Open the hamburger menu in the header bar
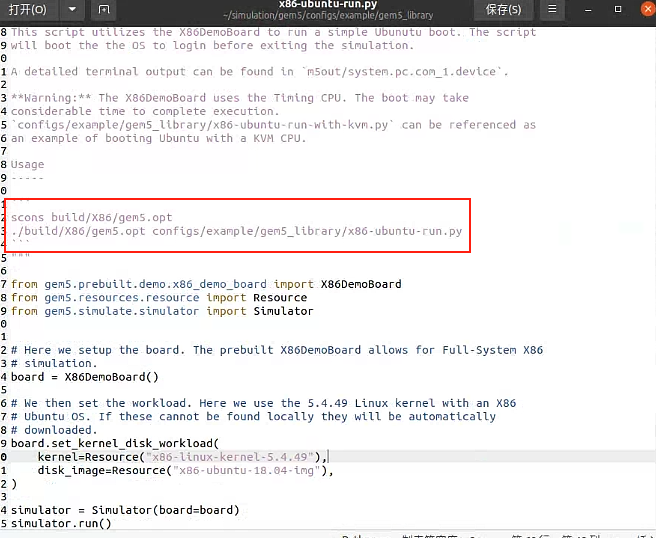The image size is (656, 538). 552,9
